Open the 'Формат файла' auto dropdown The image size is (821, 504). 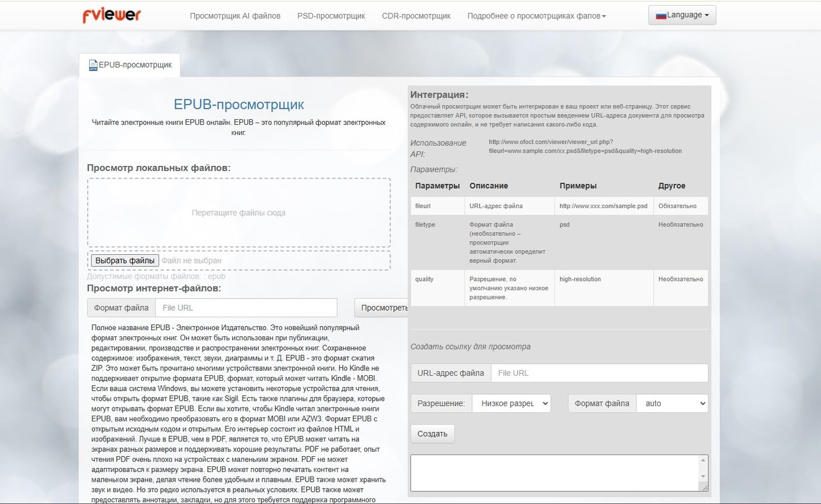(x=672, y=403)
